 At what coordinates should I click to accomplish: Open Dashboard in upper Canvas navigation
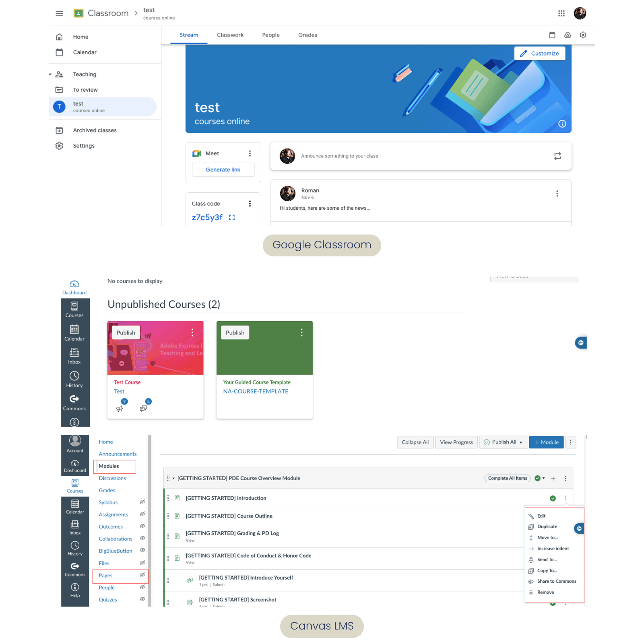(74, 288)
